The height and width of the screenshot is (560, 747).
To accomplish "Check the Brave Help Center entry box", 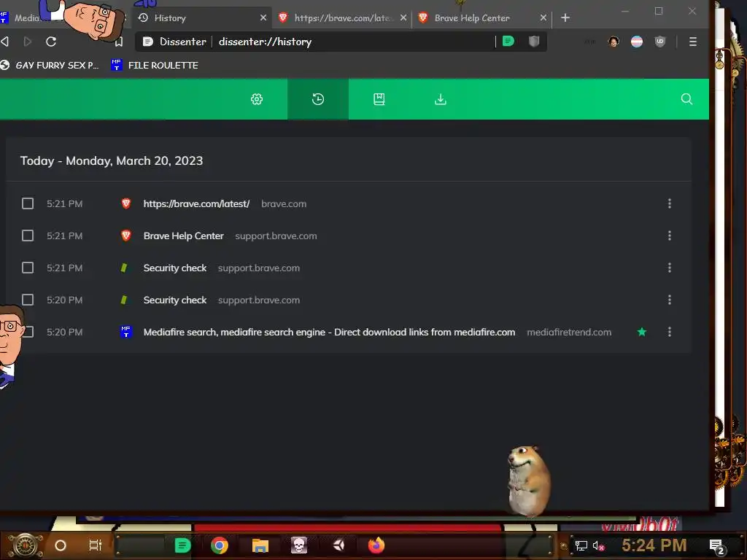I will [x=28, y=236].
